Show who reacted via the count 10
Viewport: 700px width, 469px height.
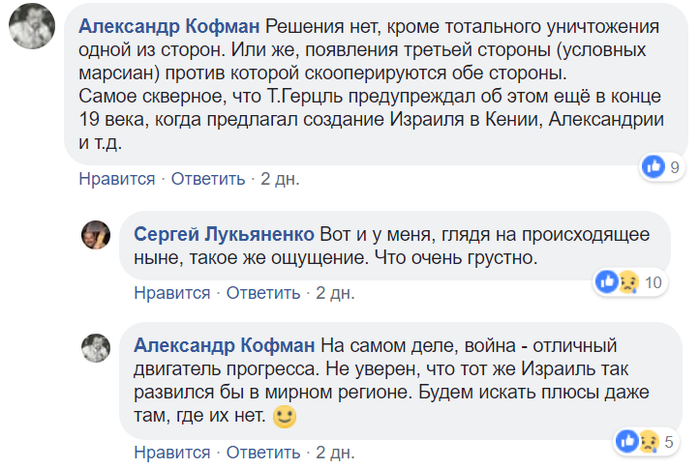pyautogui.click(x=654, y=282)
